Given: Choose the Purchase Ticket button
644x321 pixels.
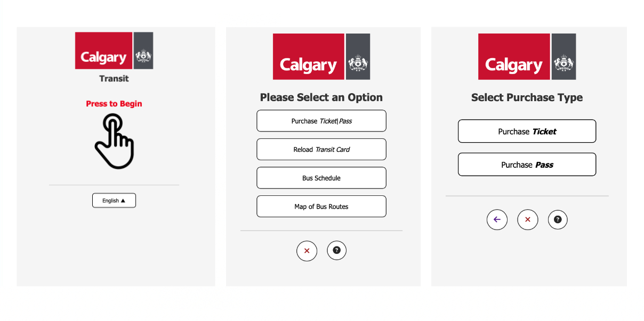Looking at the screenshot, I should (527, 131).
